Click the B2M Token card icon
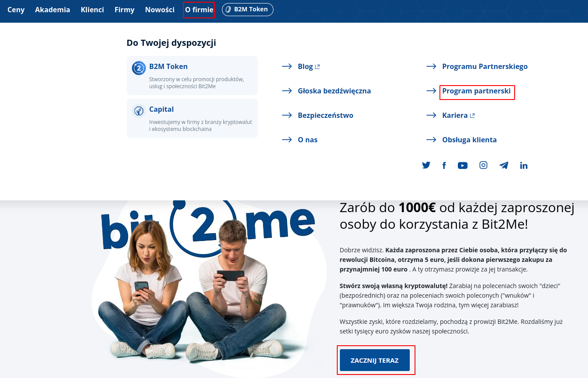588x378 pixels. pos(139,68)
